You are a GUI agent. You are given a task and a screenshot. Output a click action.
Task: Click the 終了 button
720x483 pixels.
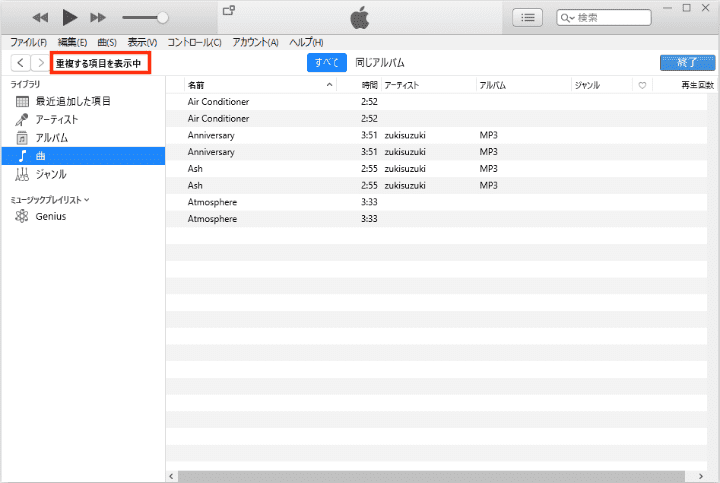coord(687,62)
